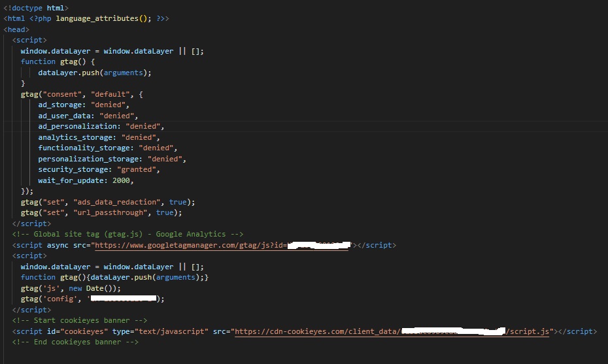This screenshot has height=364, width=608.
Task: Select the ad_storage property name
Action: [60, 105]
